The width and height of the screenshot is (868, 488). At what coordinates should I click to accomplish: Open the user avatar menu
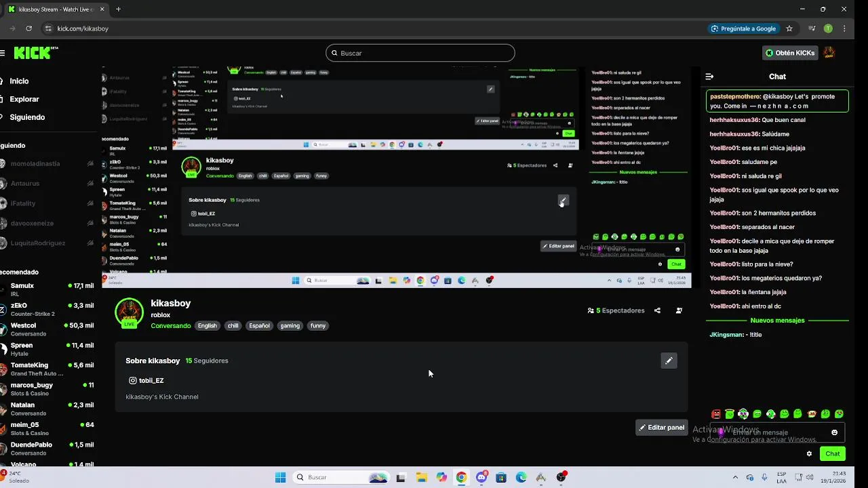(829, 53)
